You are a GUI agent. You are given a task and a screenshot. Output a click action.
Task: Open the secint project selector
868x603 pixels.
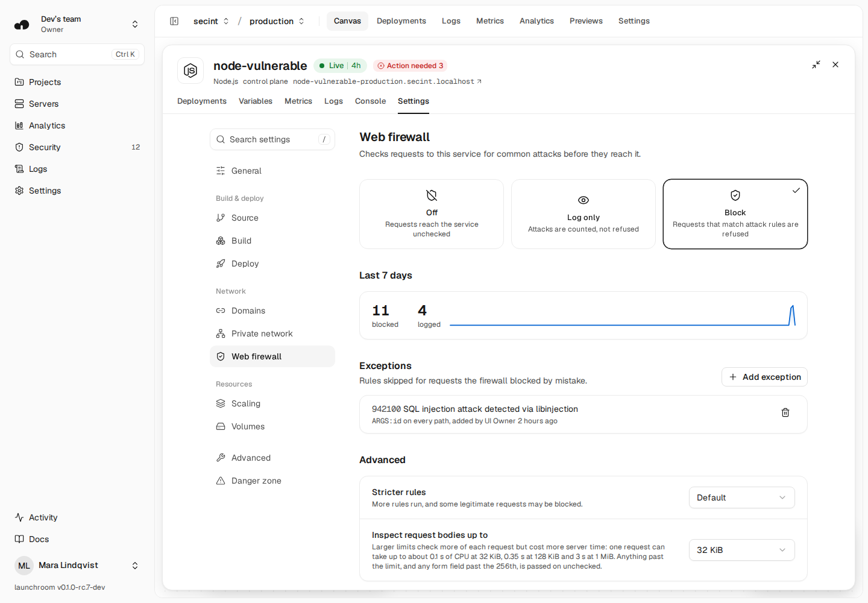pyautogui.click(x=211, y=21)
